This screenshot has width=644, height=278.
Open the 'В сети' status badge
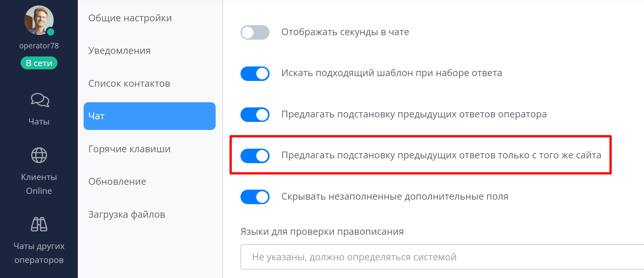(x=39, y=63)
